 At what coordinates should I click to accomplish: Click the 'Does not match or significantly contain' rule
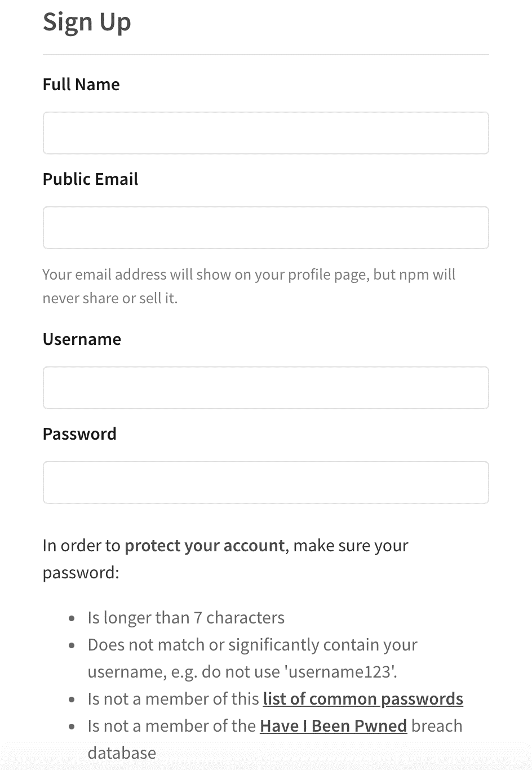[252, 645]
